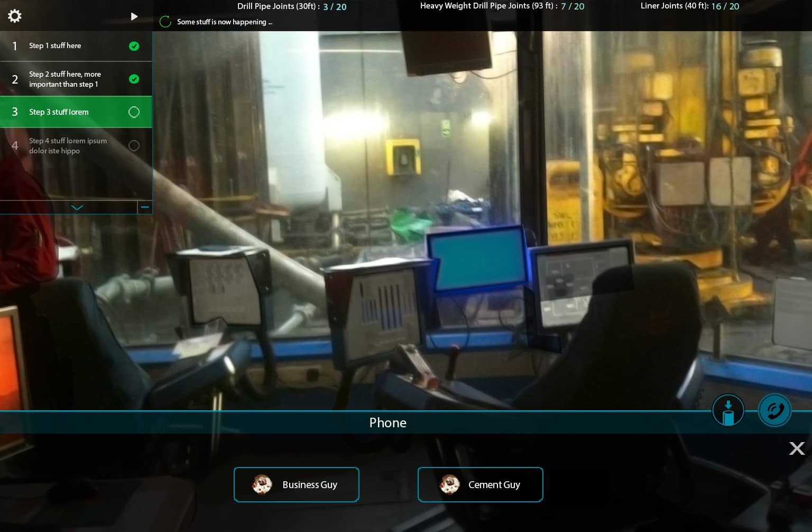Click the download-to-cylinder round icon
This screenshot has height=532, width=812.
(728, 410)
